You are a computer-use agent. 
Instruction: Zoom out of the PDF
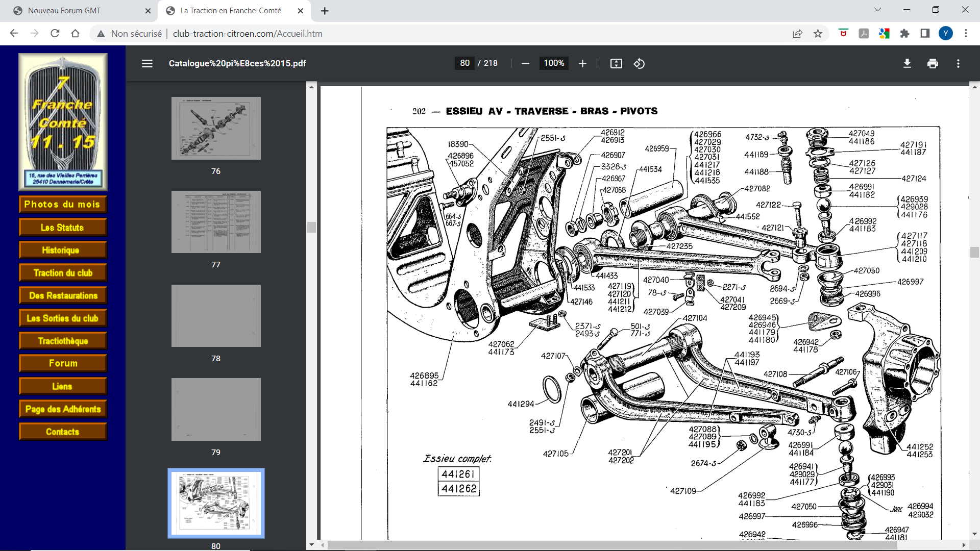coord(525,63)
